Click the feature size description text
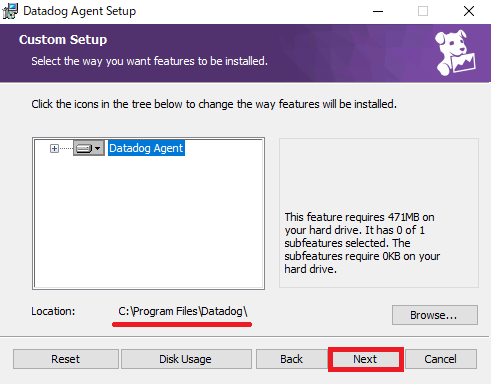Image resolution: width=491 pixels, height=384 pixels. pyautogui.click(x=362, y=243)
